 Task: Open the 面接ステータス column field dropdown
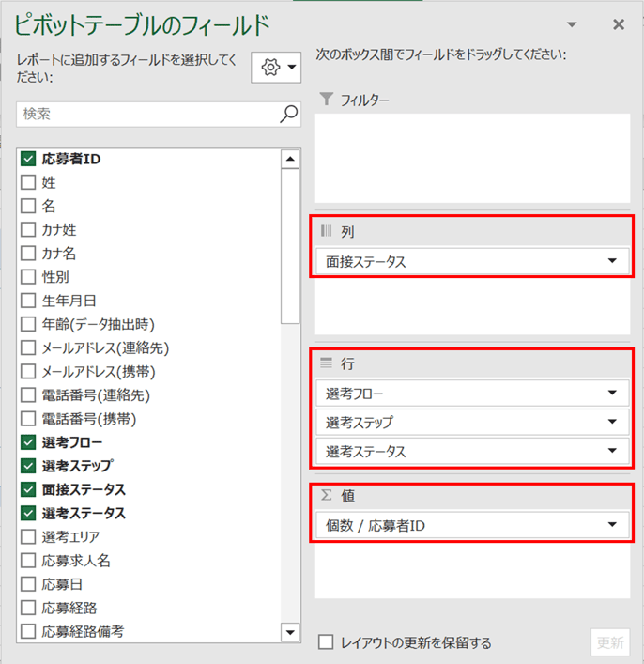(612, 261)
